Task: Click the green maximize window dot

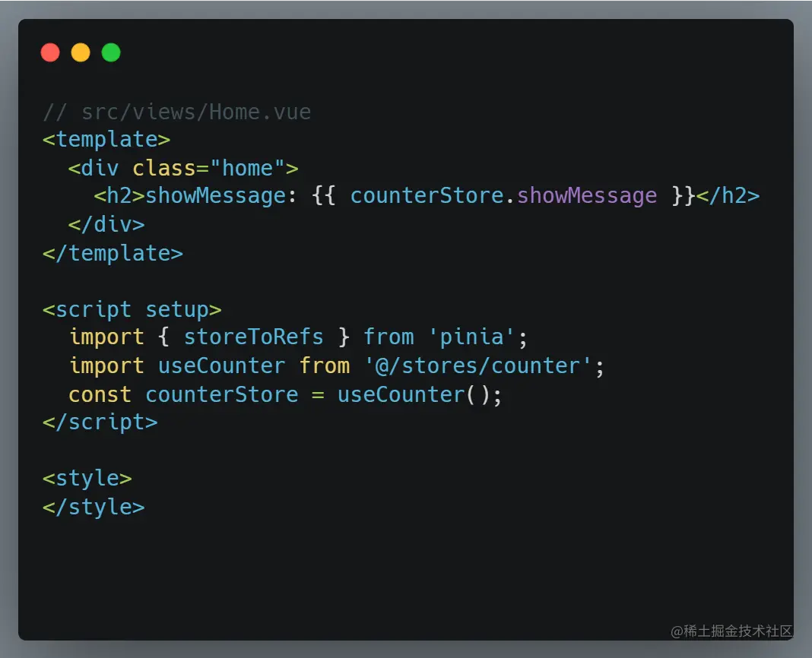Action: [111, 52]
